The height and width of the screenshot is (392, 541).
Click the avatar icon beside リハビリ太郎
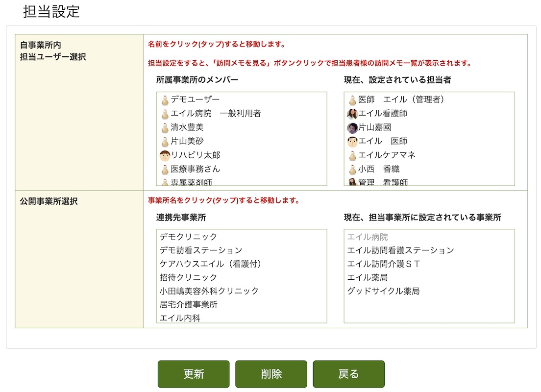[165, 156]
